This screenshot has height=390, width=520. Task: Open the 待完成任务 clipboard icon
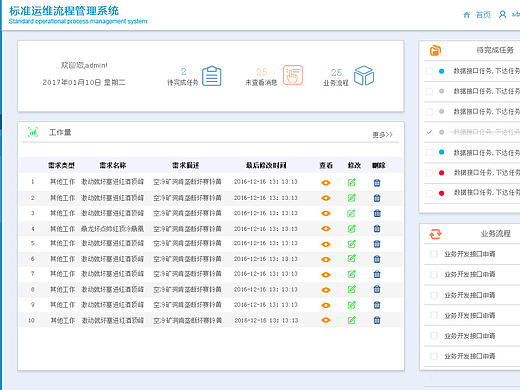coord(212,76)
